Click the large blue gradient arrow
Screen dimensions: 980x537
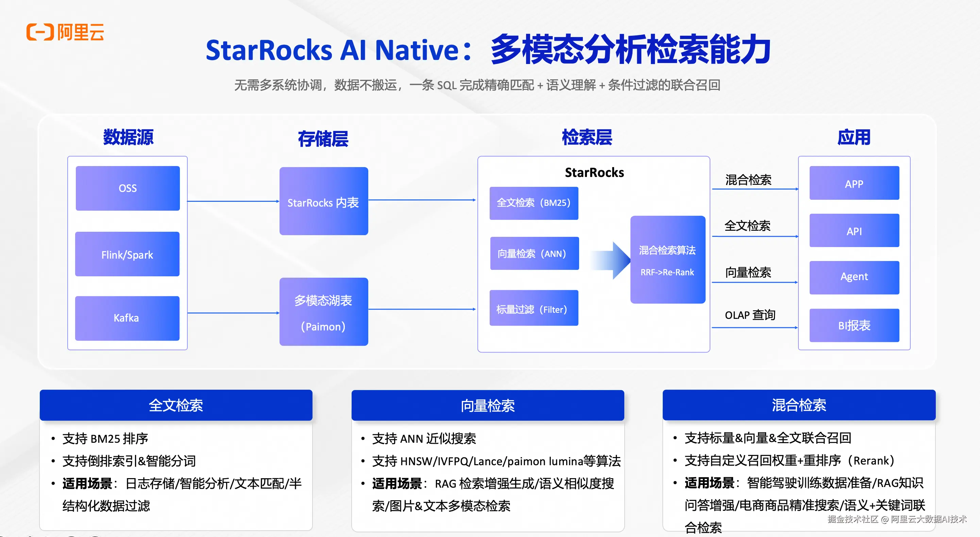pos(610,260)
